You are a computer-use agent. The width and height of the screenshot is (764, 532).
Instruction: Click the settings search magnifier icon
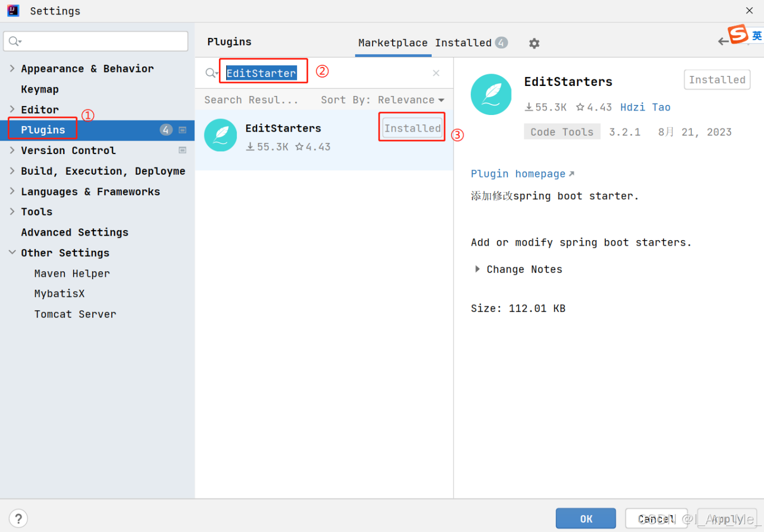[15, 41]
